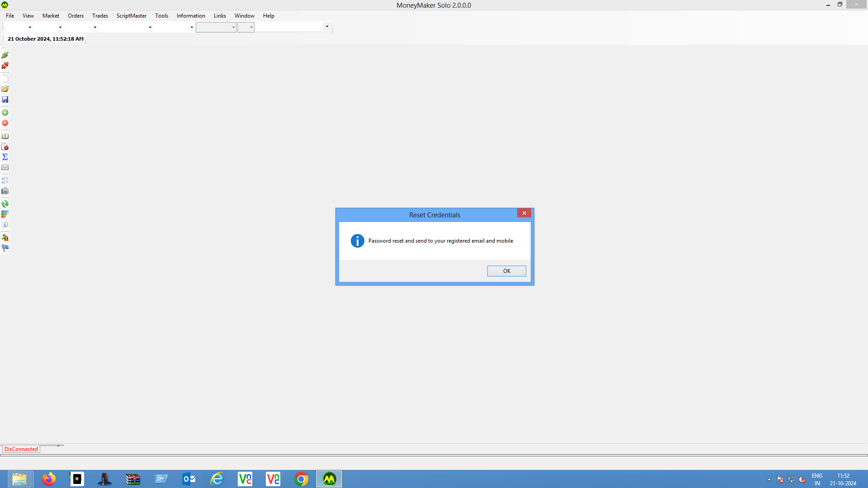Close the Reset Credentials dialog
Viewport: 868px width, 488px height.
tap(524, 213)
